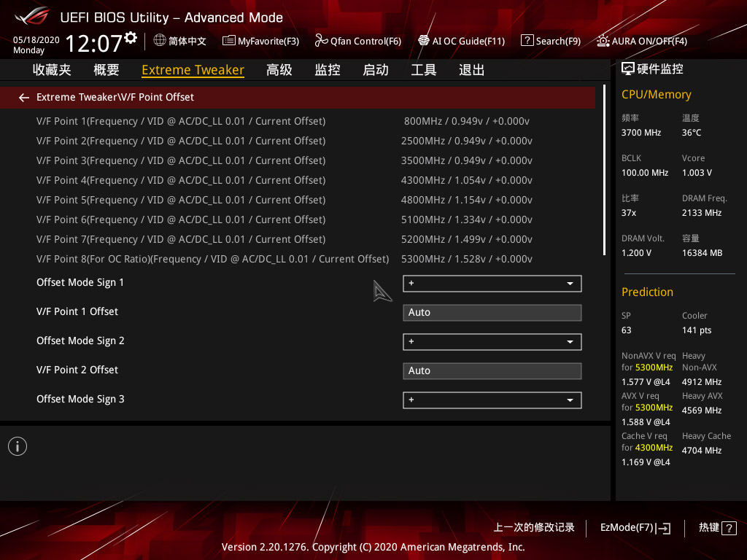Screen dimensions: 747x560
Task: Click the back arrow in the breadcrumb
Action: point(24,97)
